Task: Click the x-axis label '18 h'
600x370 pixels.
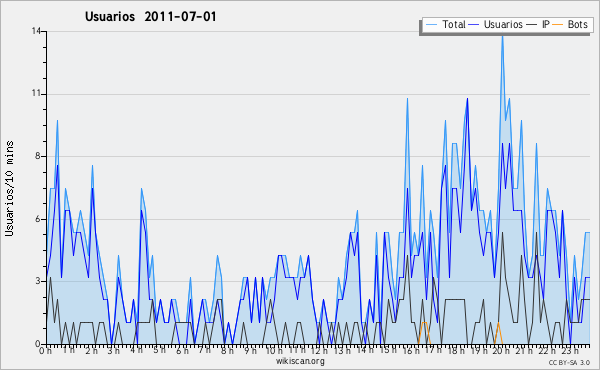Action: (x=456, y=351)
